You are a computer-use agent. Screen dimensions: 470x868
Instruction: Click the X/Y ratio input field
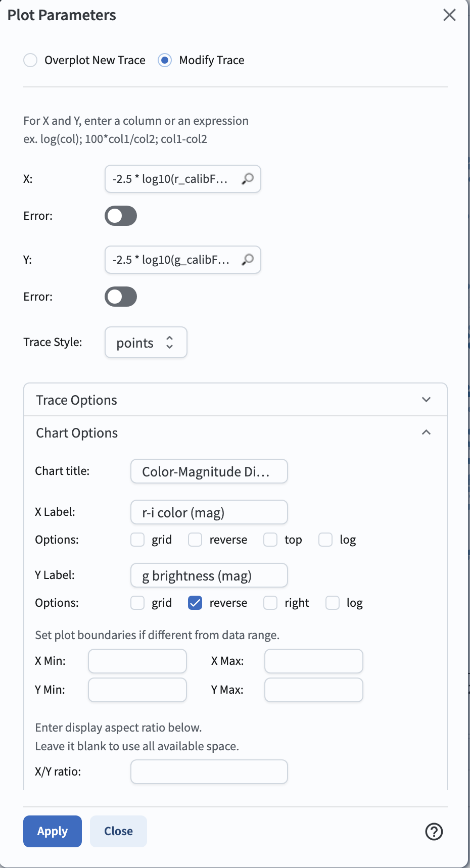click(209, 771)
